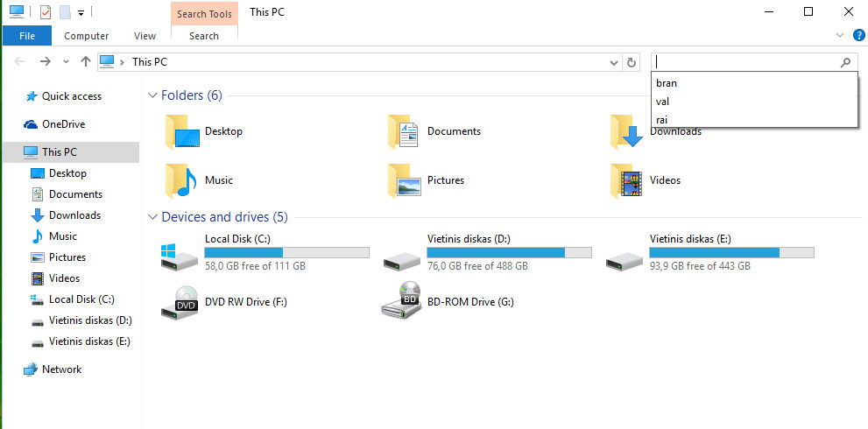This screenshot has height=429, width=868.
Task: Click the Properties quick access toolbar icon
Action: (x=46, y=11)
